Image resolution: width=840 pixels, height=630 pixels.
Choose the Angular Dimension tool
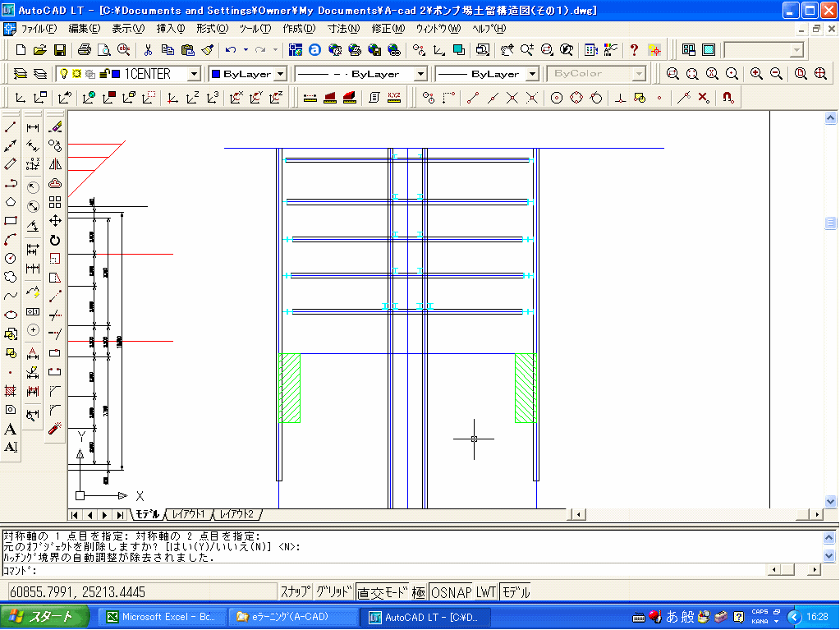click(33, 226)
